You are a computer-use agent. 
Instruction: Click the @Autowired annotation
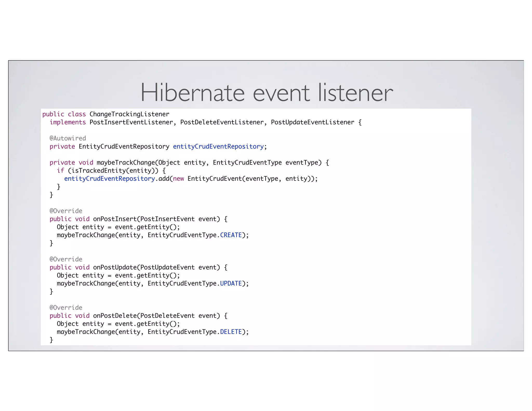(68, 138)
